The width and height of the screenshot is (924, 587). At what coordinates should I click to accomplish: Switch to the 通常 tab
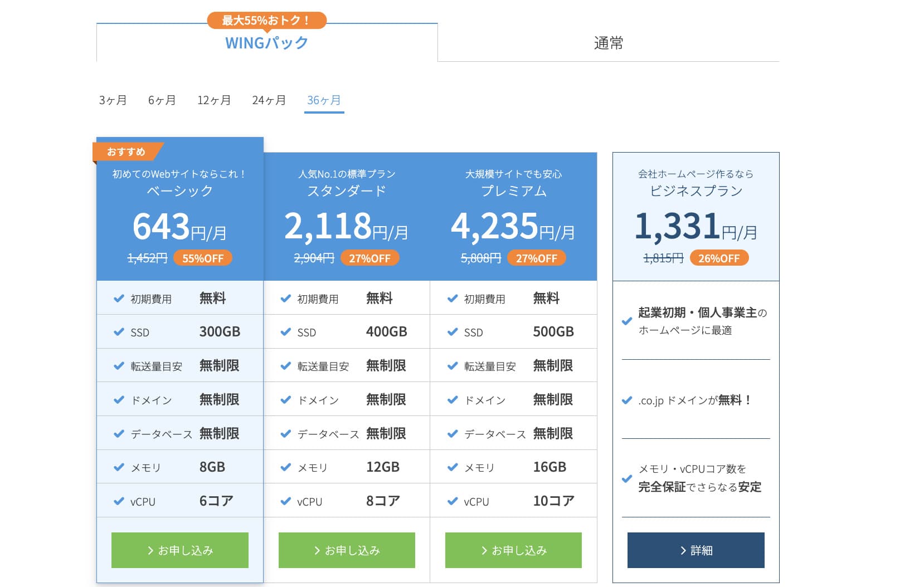(609, 43)
